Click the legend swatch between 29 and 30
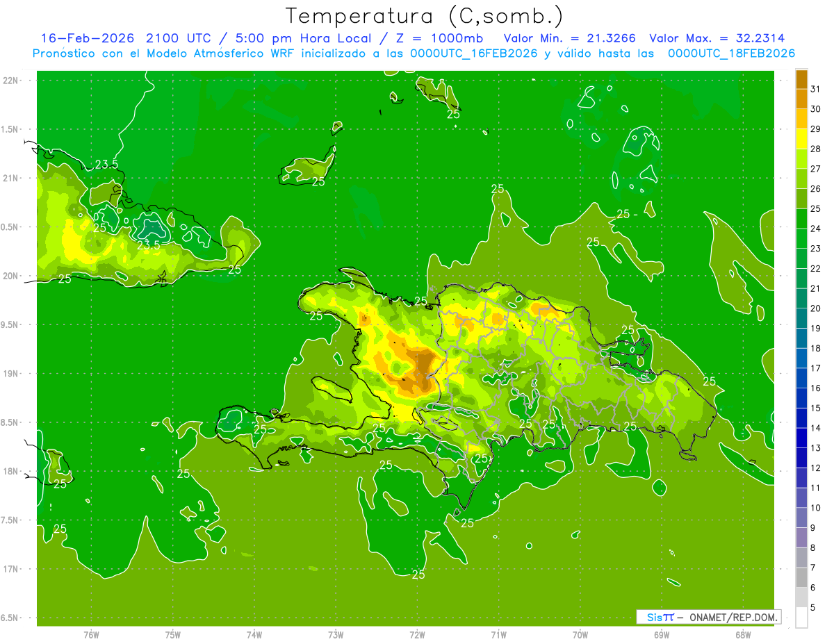The width and height of the screenshot is (834, 644). 801,119
